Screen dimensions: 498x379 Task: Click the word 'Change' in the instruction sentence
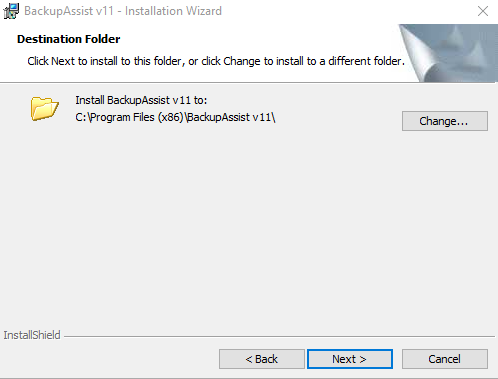coord(242,61)
